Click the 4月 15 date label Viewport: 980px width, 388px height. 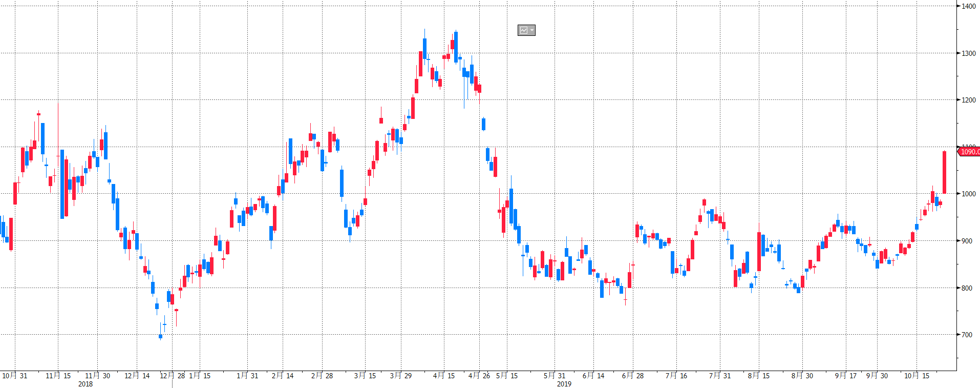coord(444,376)
